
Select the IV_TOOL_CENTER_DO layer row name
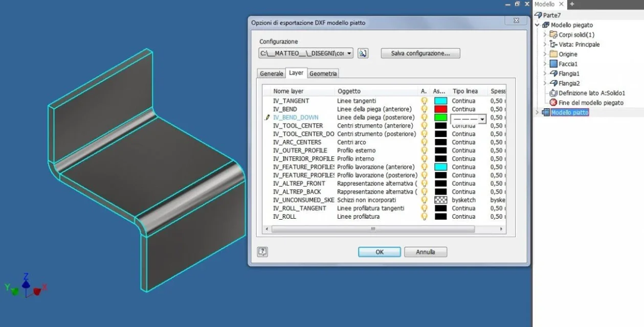[x=303, y=134]
